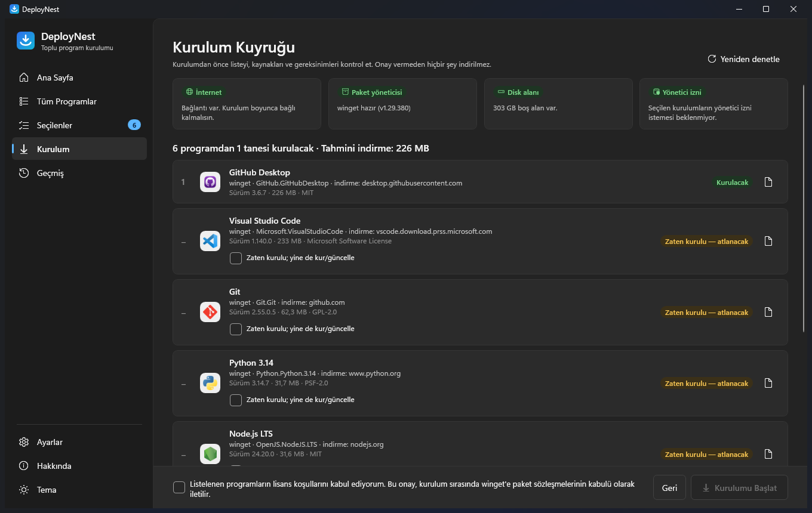The width and height of the screenshot is (812, 513).
Task: Click the DeployNest title bar app icon
Action: coord(14,9)
